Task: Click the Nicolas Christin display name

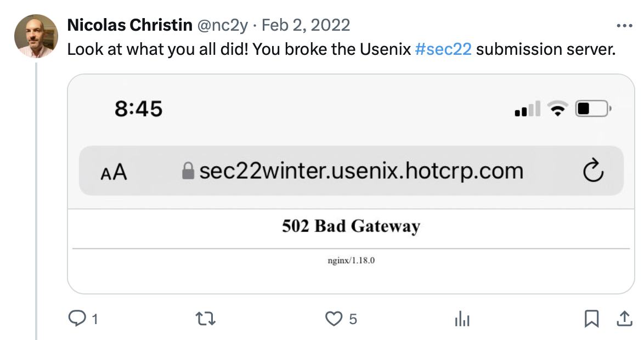Action: tap(129, 25)
